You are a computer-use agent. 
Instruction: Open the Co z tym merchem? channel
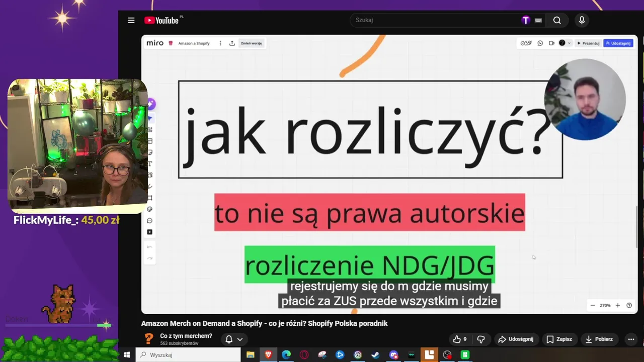186,336
